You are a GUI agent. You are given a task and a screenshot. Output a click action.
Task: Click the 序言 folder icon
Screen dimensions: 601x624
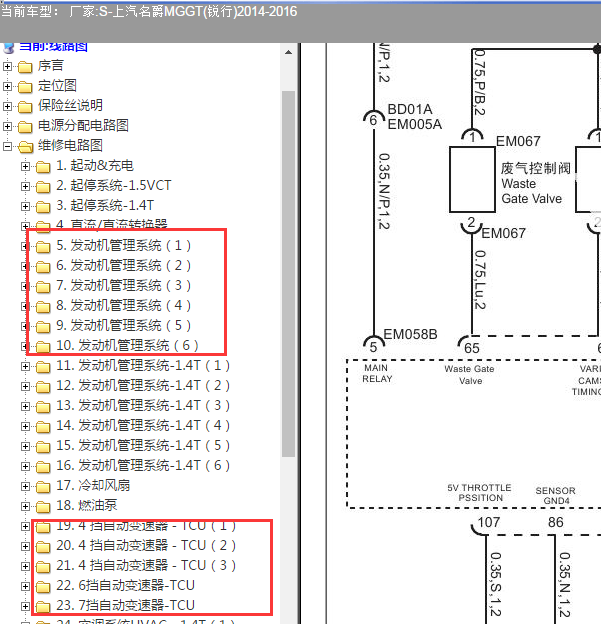pos(25,67)
